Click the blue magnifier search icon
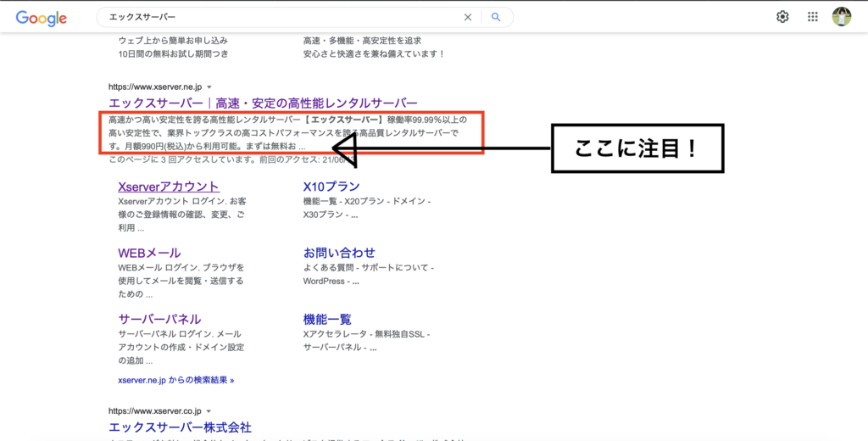This screenshot has width=868, height=441. pos(496,17)
